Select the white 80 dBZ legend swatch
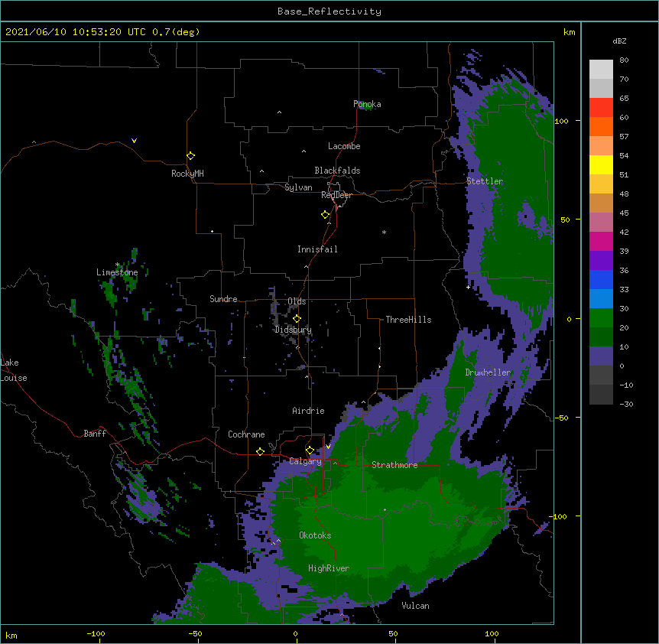Viewport: 659px width, 644px height. (601, 70)
